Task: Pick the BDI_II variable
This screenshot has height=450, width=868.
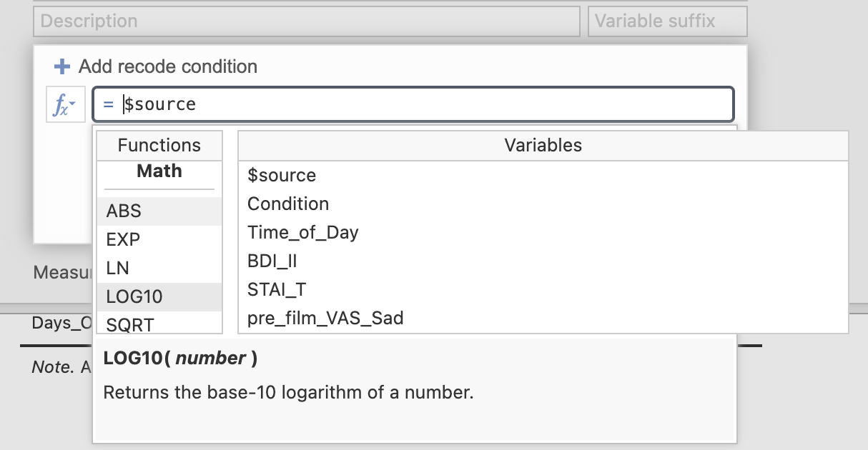Action: (x=543, y=261)
